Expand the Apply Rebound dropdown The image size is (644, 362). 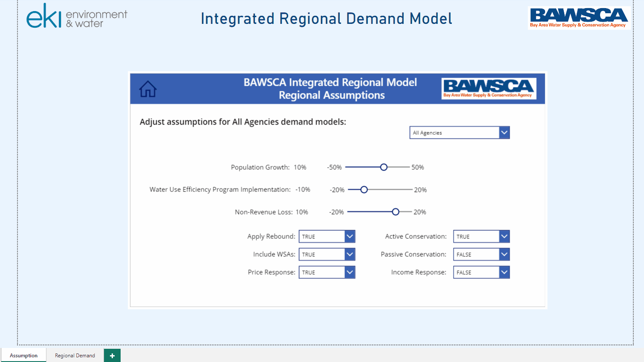(x=327, y=236)
